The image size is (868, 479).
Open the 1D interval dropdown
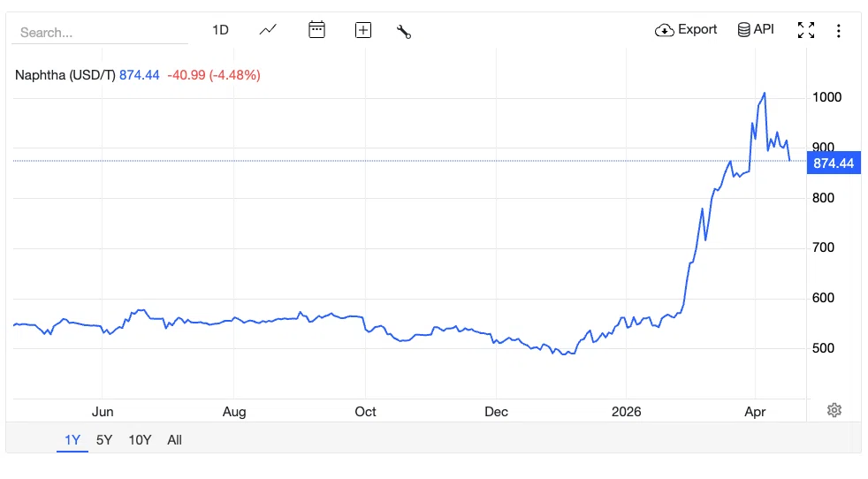[220, 30]
